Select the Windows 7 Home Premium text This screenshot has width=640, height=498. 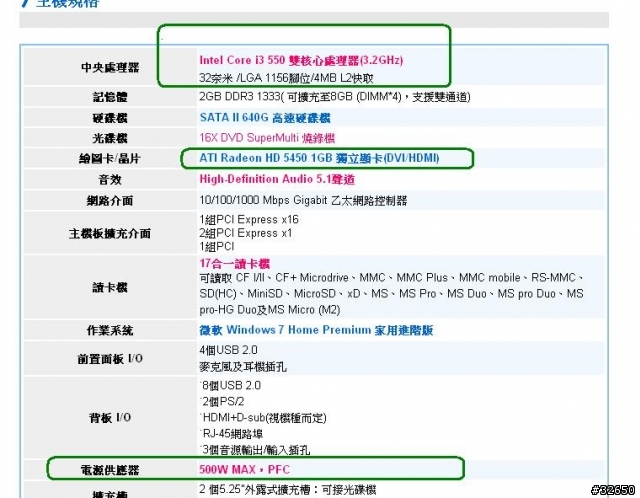tap(316, 330)
